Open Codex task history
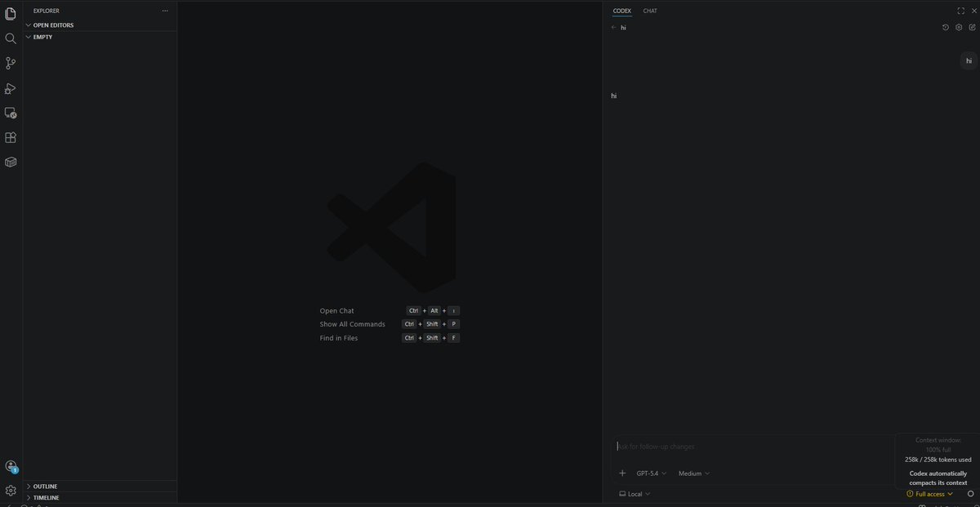This screenshot has height=507, width=980. pyautogui.click(x=946, y=27)
